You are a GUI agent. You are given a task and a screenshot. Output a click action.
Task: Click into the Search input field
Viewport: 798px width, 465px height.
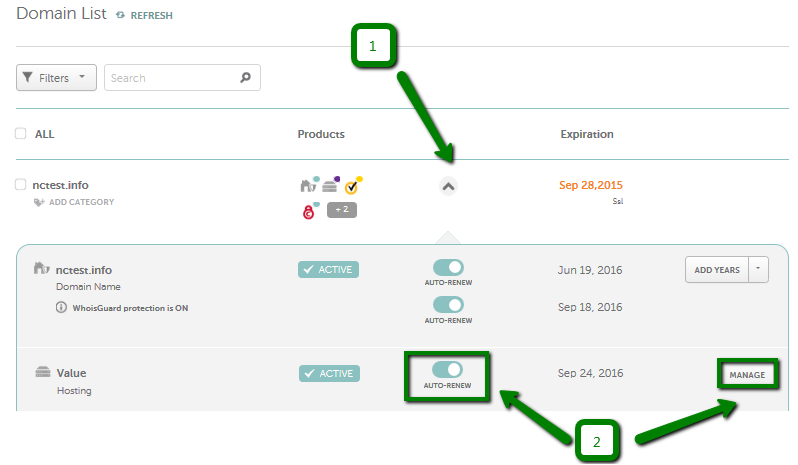coord(173,77)
